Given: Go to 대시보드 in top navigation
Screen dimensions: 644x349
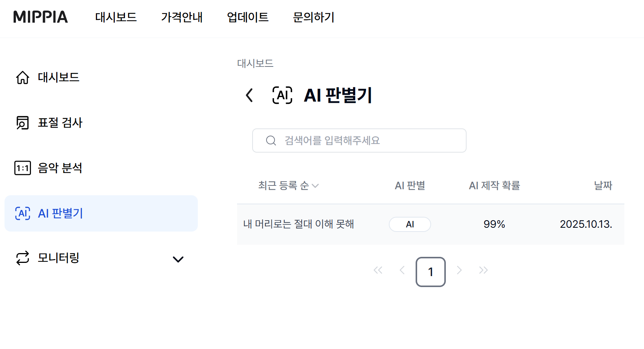Looking at the screenshot, I should coord(116,17).
